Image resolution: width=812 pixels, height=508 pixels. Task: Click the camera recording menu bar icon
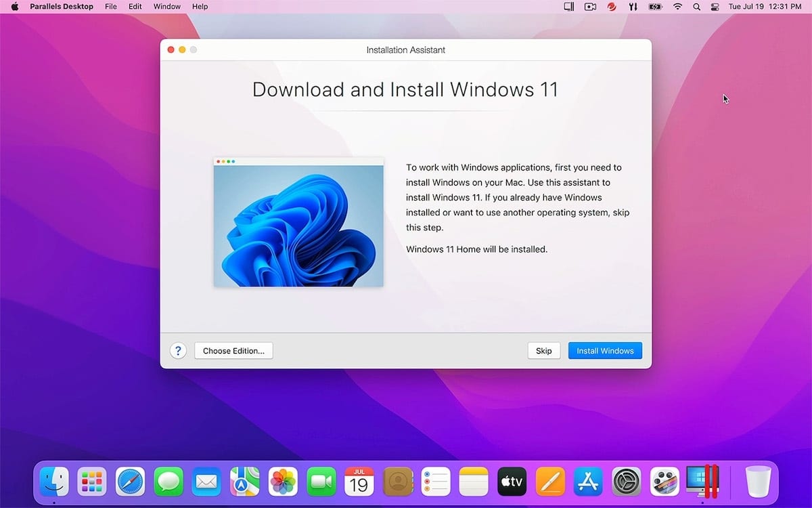pos(591,7)
